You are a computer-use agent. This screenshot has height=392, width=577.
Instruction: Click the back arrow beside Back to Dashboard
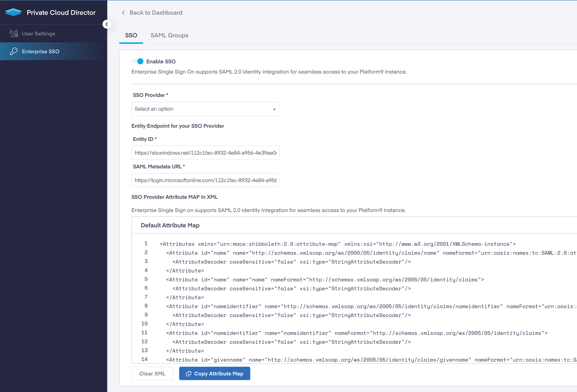(123, 13)
